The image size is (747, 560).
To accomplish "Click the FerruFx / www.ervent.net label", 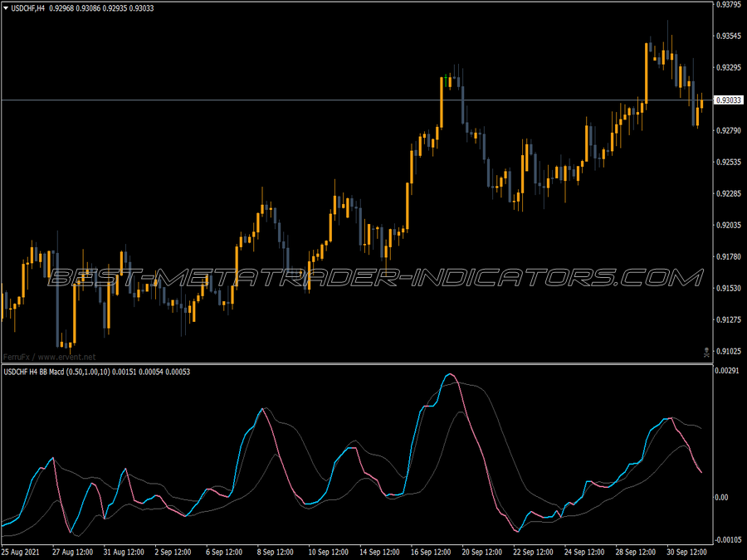I will click(49, 357).
